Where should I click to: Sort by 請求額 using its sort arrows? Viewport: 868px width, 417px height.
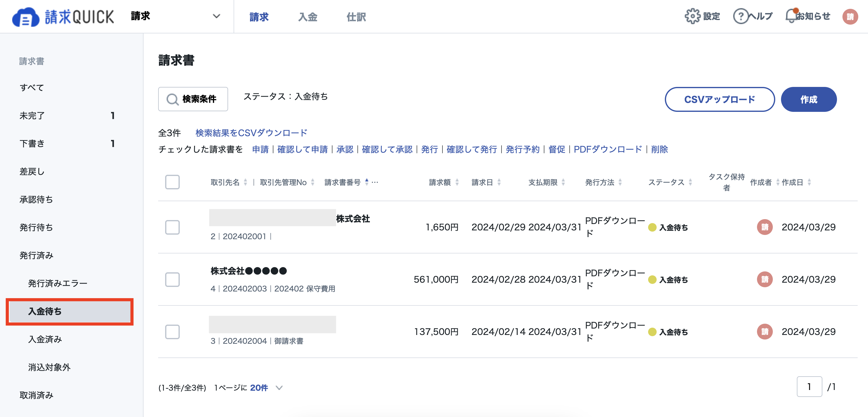click(x=457, y=182)
